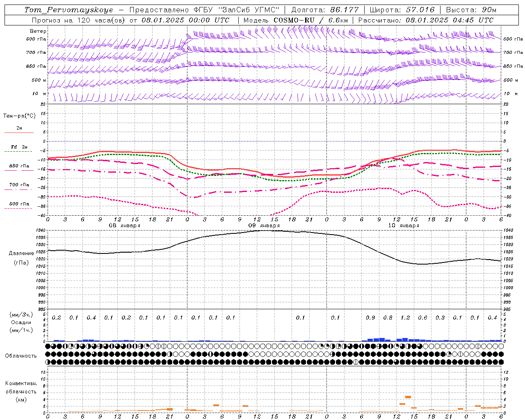Click the 09 января date label
Screen dimensions: 525x420
click(264, 226)
